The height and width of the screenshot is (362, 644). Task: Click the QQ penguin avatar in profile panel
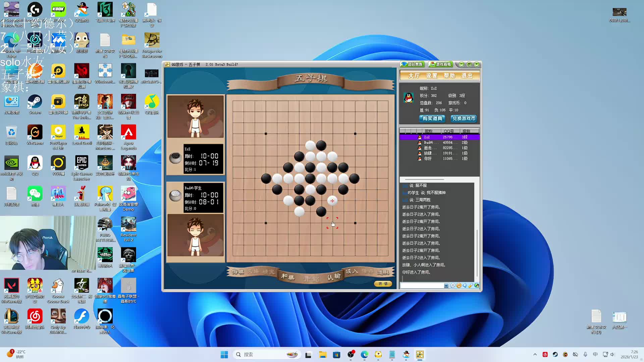tap(408, 98)
